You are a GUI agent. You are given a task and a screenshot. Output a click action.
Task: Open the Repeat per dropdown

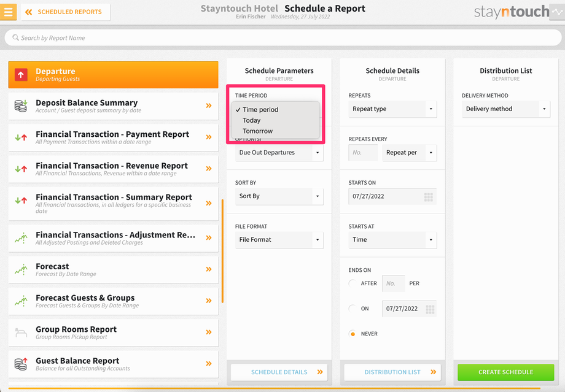[410, 153]
